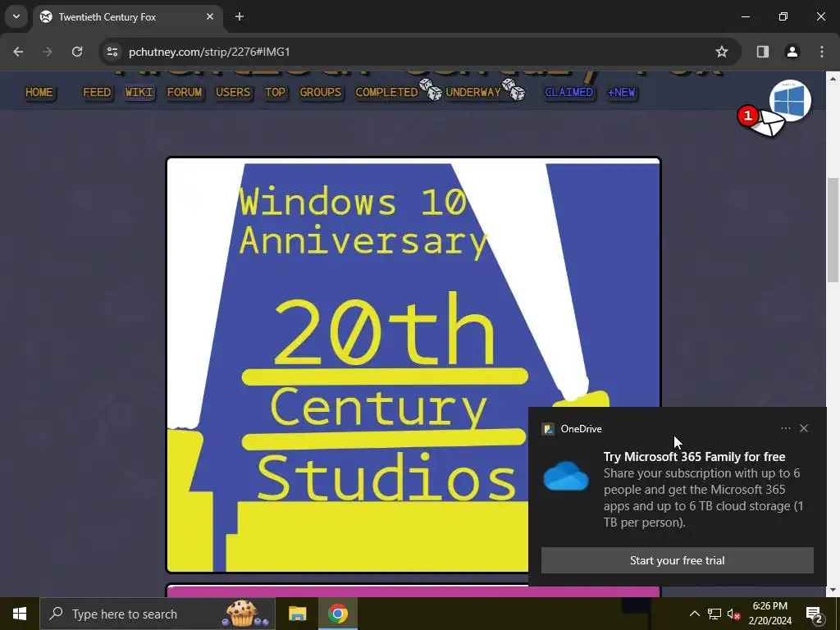Go back in the browser
This screenshot has height=630, width=840.
coord(18,52)
